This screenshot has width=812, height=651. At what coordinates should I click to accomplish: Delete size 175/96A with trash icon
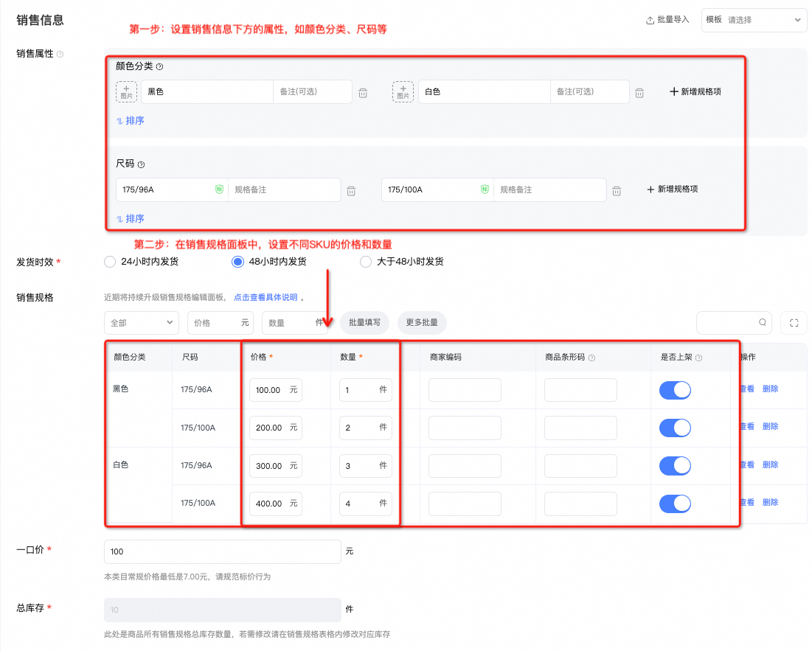tap(351, 190)
